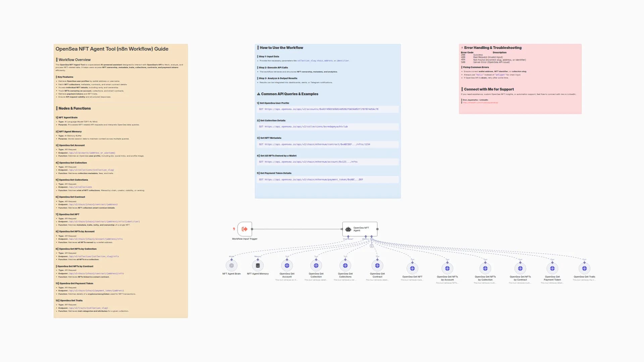Viewport: 644px width, 362px height.
Task: Select the OpenSea Get Contract globe node
Action: coord(377,265)
